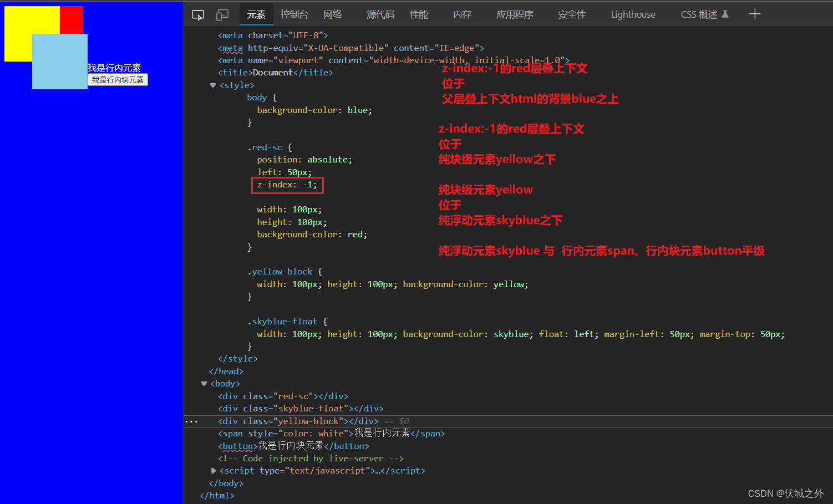Select the meta viewport line
The height and width of the screenshot is (504, 833).
click(x=394, y=60)
